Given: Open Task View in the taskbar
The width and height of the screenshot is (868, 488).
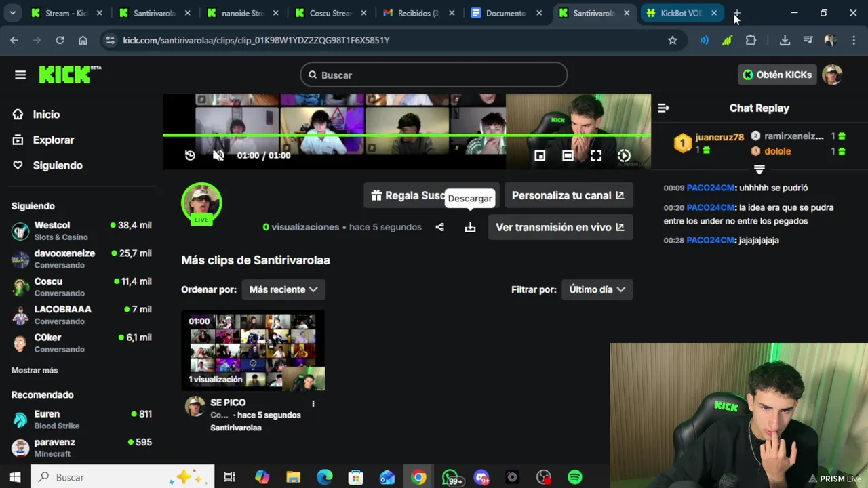Looking at the screenshot, I should pos(229,477).
